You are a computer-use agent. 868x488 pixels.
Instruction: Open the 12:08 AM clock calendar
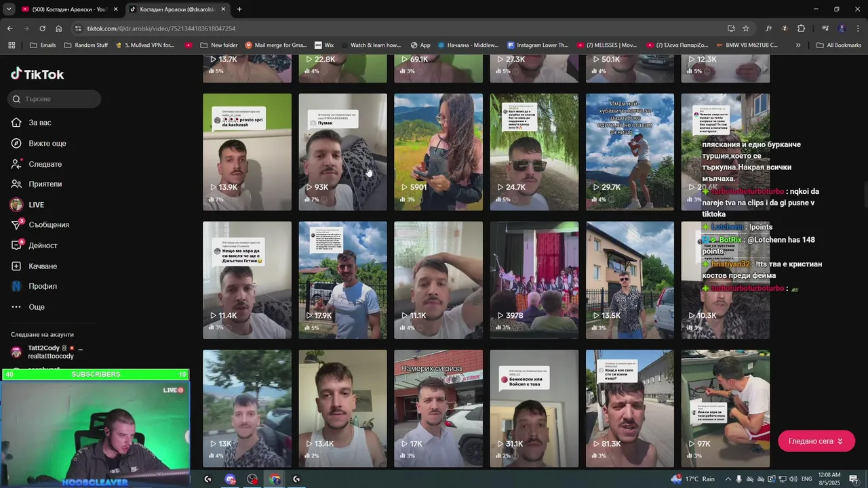[829, 479]
